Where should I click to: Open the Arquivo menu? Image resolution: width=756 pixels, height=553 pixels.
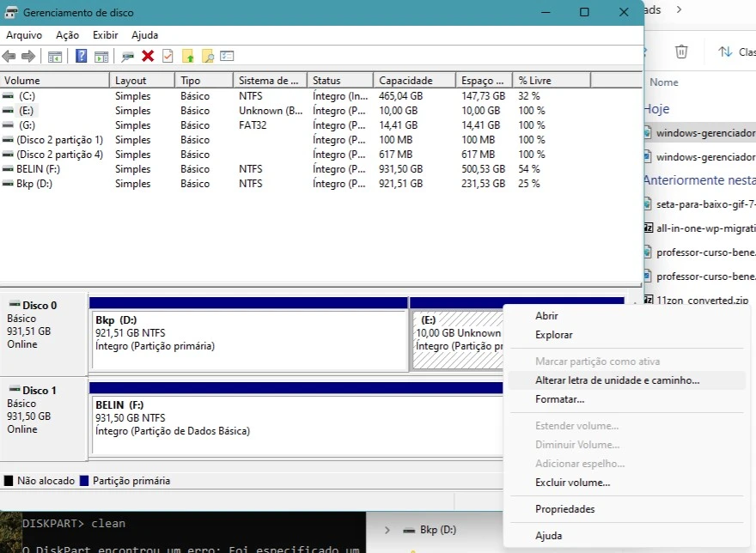click(24, 35)
